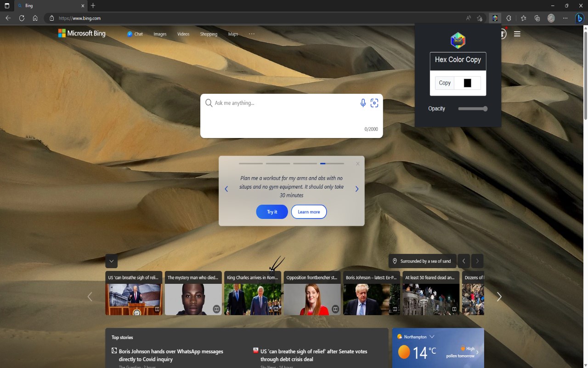Open image location info pin icon
588x368 pixels.
tap(395, 261)
